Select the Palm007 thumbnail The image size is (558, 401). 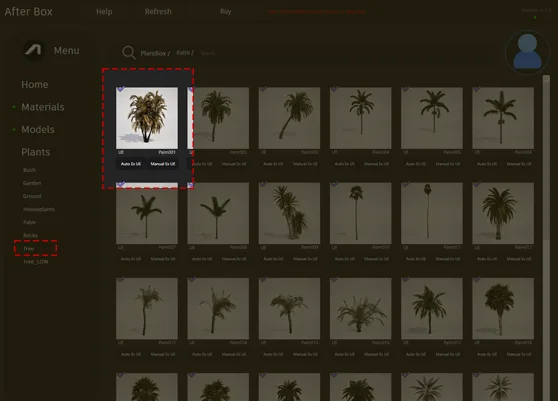pos(147,213)
